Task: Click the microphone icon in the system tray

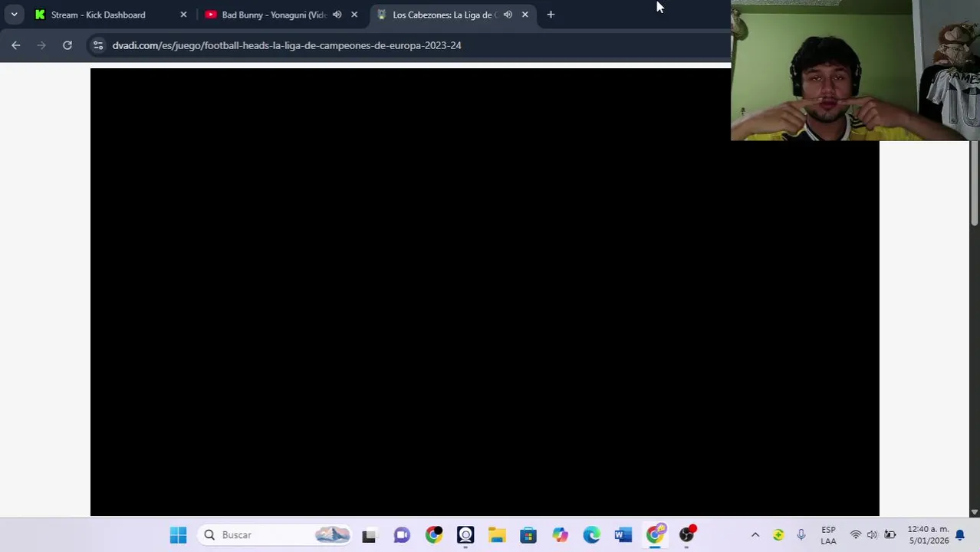Action: [801, 535]
